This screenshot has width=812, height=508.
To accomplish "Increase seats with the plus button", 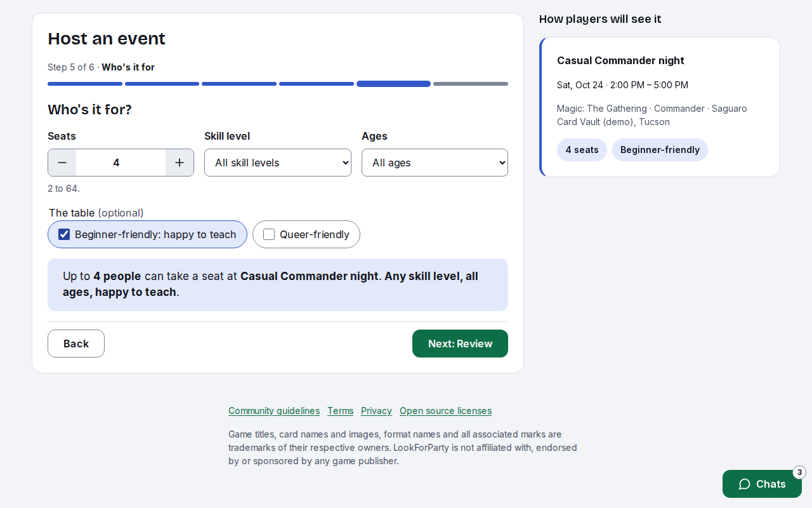I will (x=180, y=163).
